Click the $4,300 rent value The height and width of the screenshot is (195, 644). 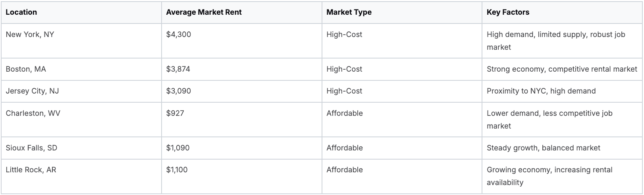pyautogui.click(x=179, y=35)
